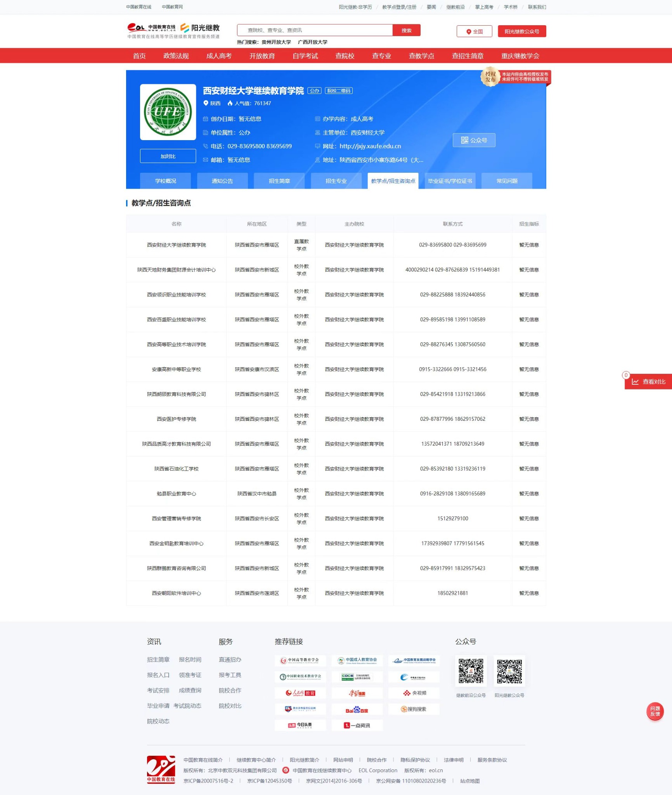The height and width of the screenshot is (795, 672).
Task: Open the 央视频 logo link
Action: [x=414, y=693]
